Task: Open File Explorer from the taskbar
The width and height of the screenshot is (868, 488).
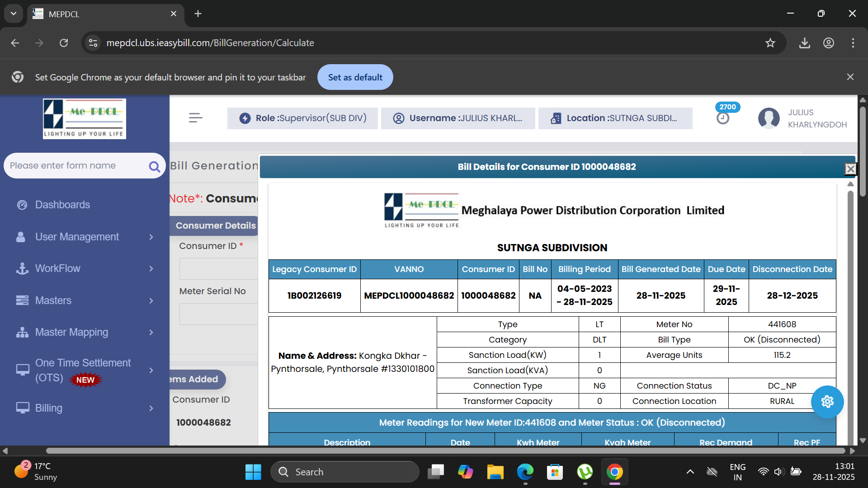Action: (x=495, y=472)
